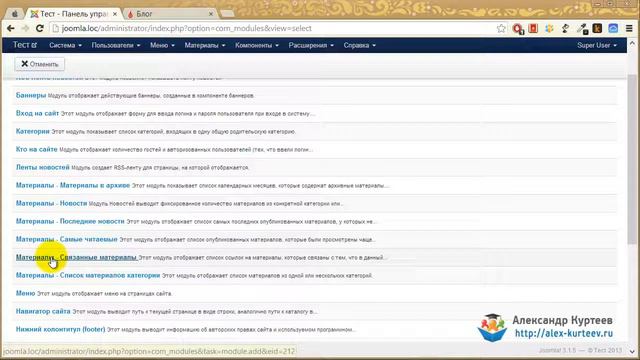Viewport: 640px width, 360px height.
Task: Choose Материалы - Связанные материалы module
Action: pyautogui.click(x=76, y=257)
